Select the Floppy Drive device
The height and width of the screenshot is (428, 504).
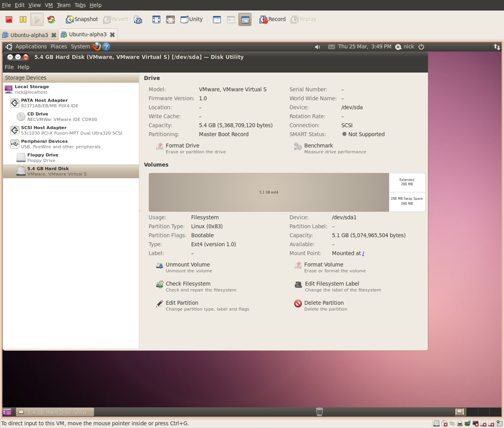coord(43,155)
